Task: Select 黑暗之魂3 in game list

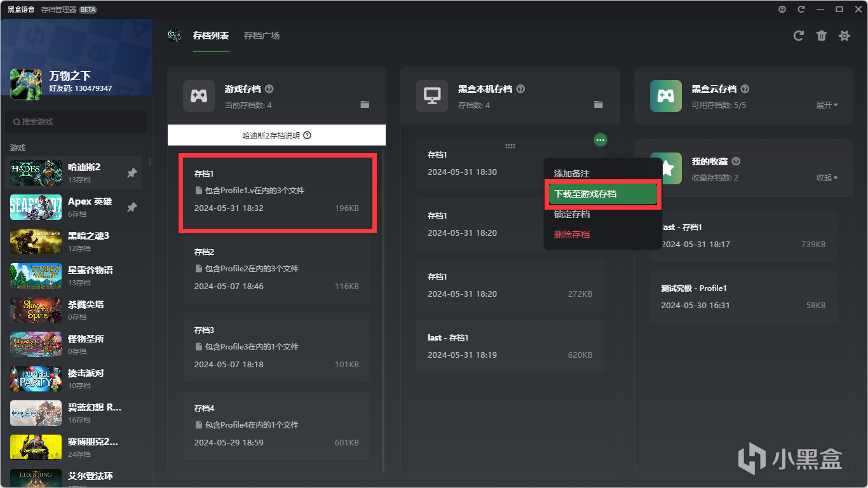Action: point(74,241)
